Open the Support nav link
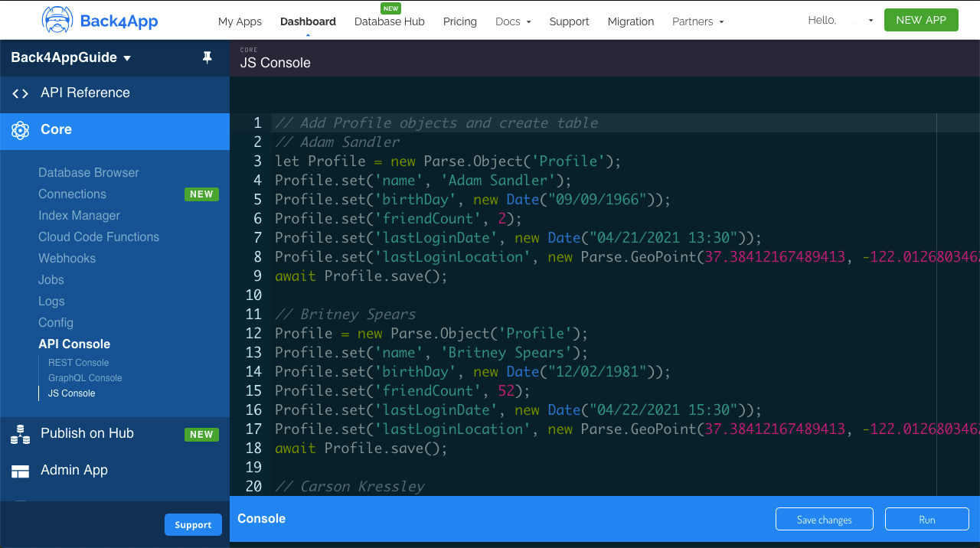 click(570, 21)
